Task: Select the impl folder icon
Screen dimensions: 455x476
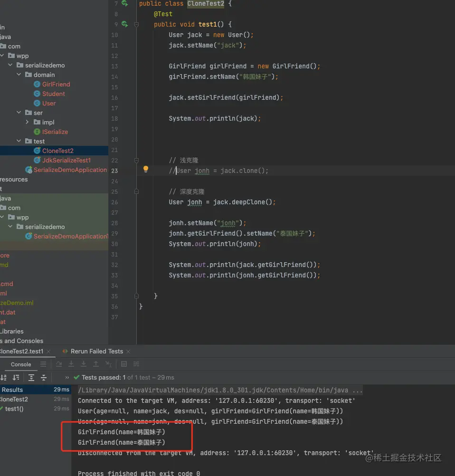Action: 37,122
